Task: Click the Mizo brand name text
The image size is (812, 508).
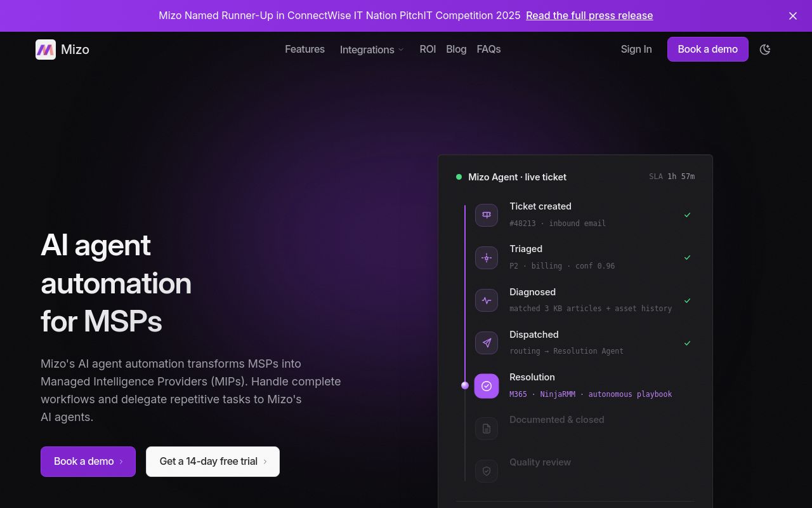Action: (75, 50)
